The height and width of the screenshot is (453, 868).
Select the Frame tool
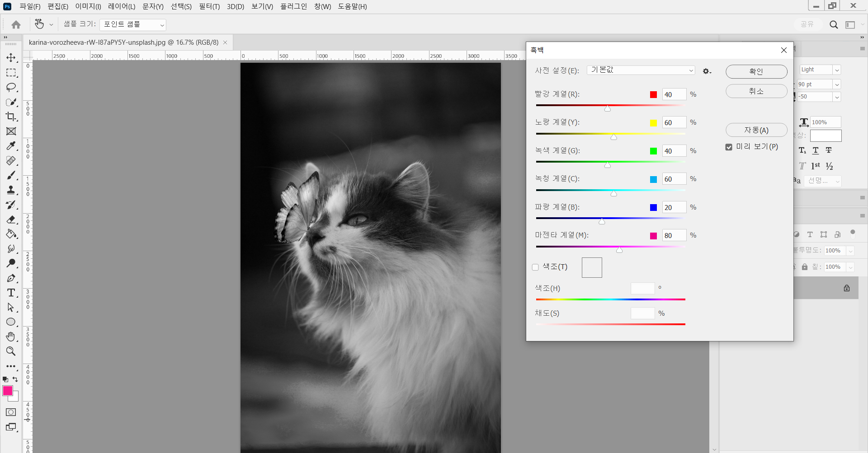[11, 131]
